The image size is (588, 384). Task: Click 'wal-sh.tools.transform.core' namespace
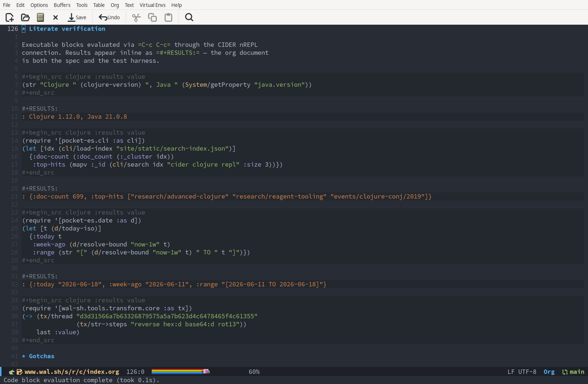click(111, 308)
